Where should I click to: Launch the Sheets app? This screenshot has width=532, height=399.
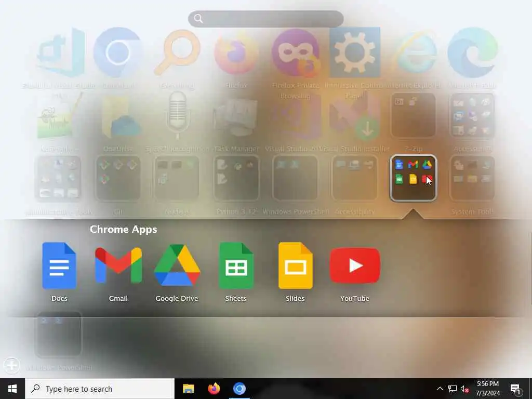236,265
